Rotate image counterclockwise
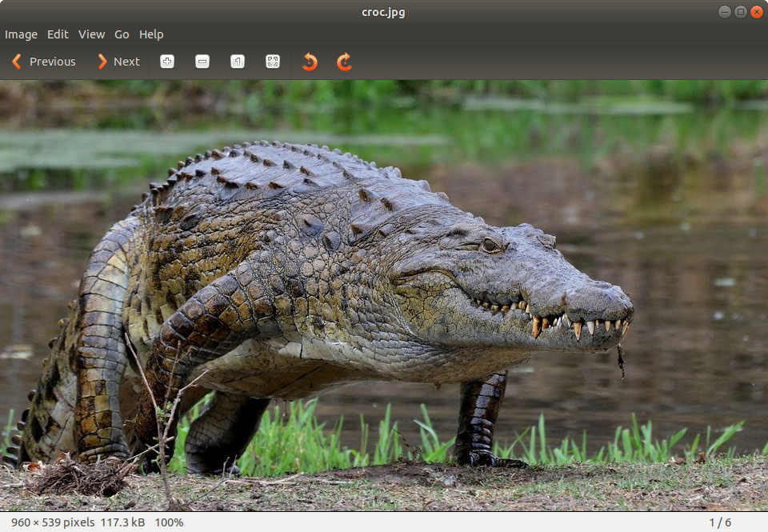This screenshot has width=768, height=532. coord(310,62)
